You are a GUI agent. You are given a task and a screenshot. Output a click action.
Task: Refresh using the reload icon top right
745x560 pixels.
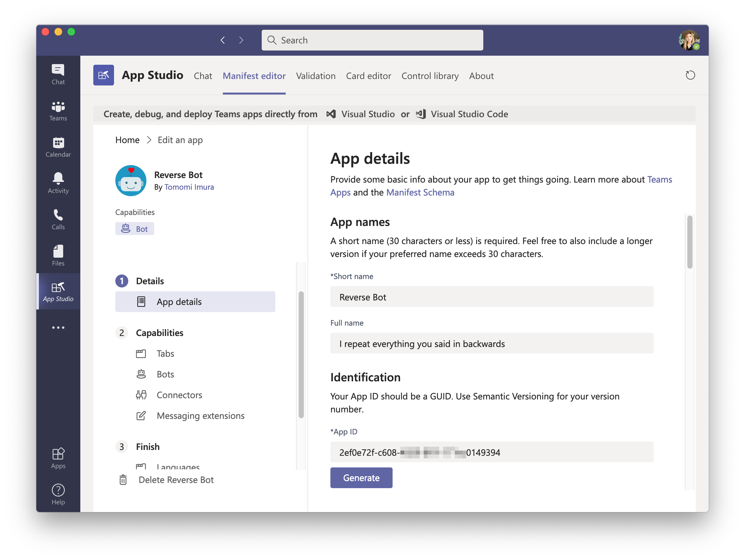tap(690, 75)
